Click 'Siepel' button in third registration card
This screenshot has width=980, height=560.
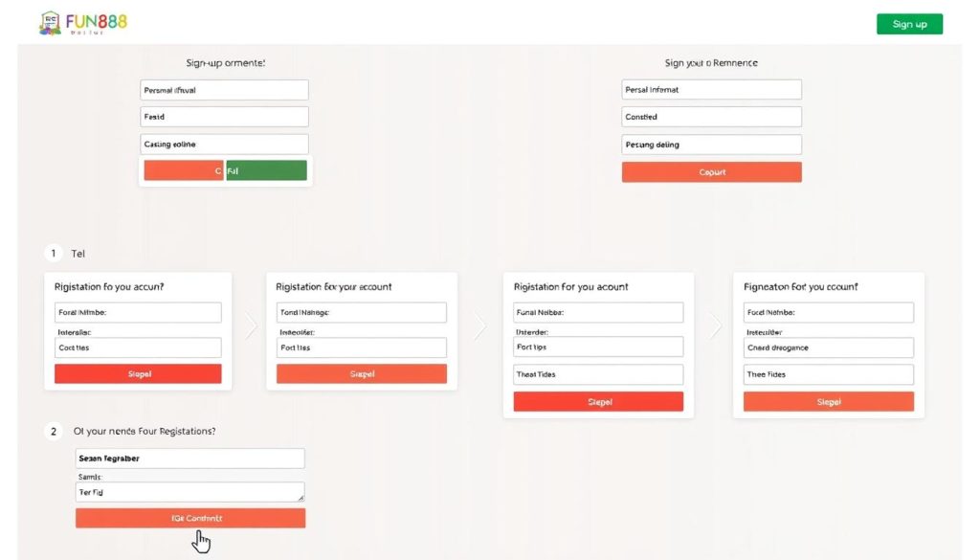pos(598,401)
